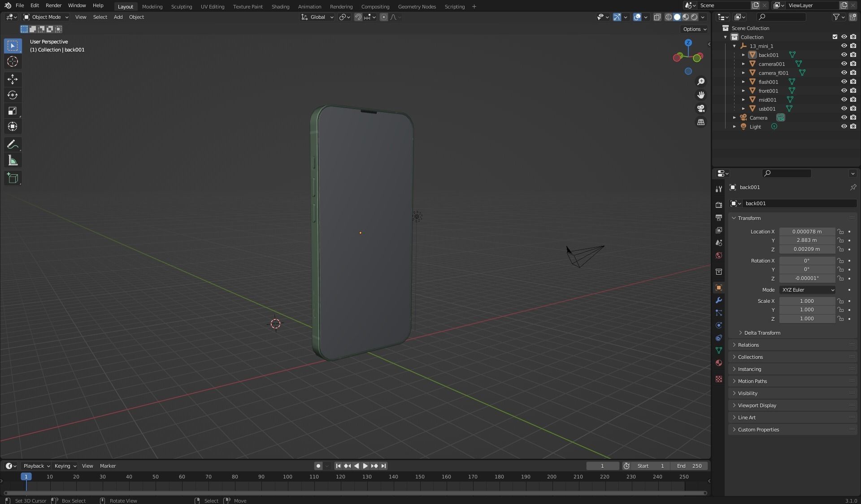Open the World properties tab

point(719,255)
